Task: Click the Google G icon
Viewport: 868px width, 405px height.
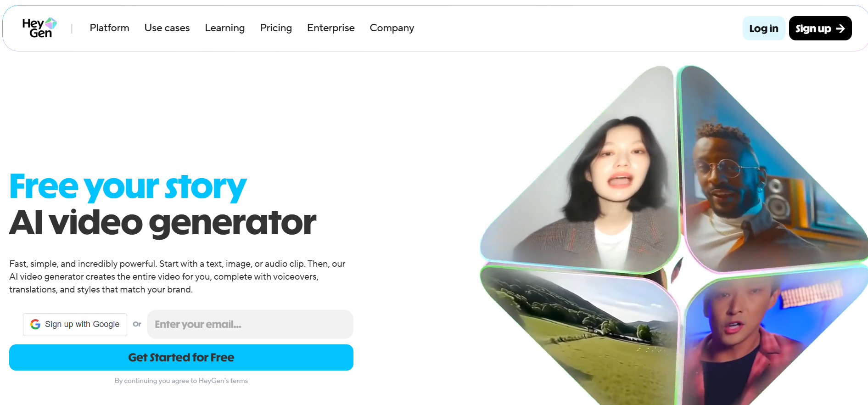Action: [35, 325]
